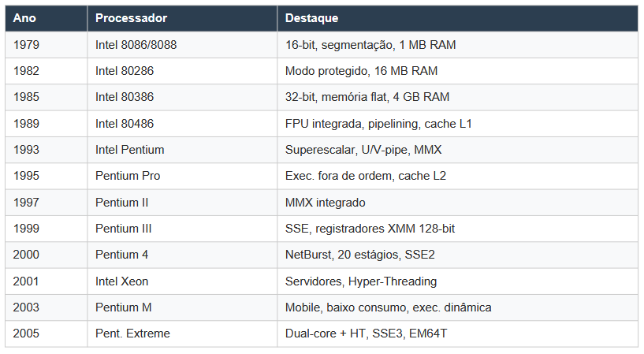Screen dimensions: 644x354
Task: Click the 2005 year cell
Action: pos(46,334)
